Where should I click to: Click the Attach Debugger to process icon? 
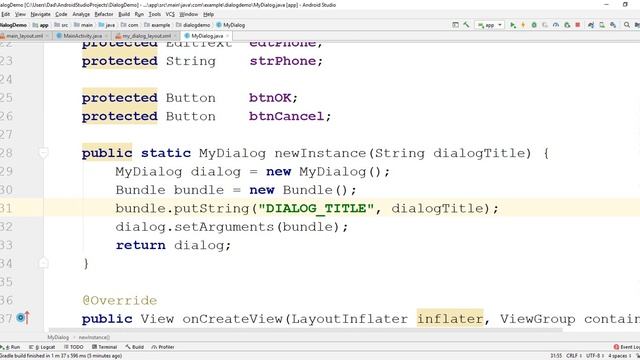pyautogui.click(x=567, y=25)
